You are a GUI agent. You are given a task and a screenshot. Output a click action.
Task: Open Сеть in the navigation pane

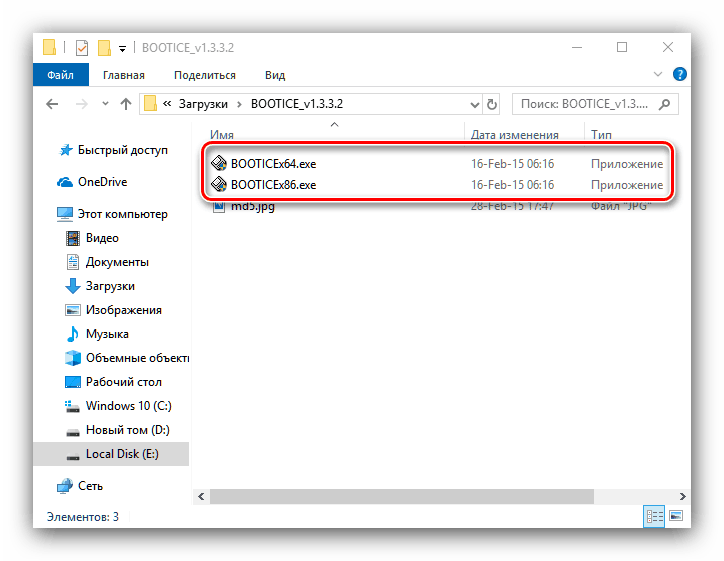point(90,486)
